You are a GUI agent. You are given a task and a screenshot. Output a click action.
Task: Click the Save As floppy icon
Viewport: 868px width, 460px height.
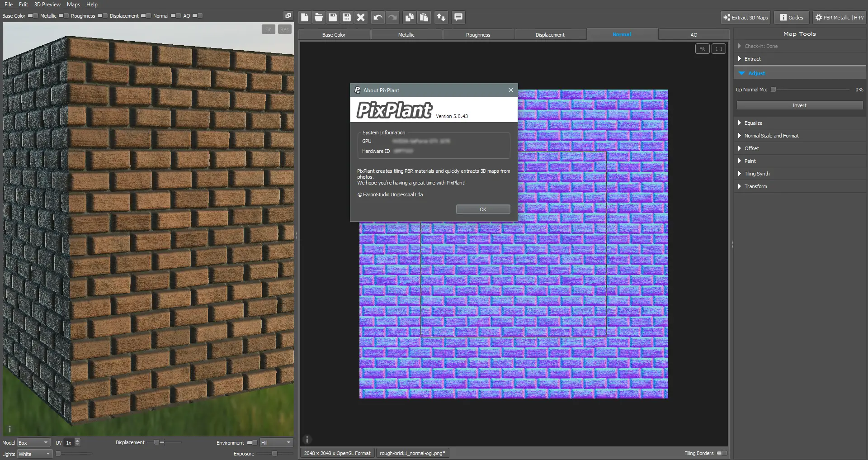347,17
